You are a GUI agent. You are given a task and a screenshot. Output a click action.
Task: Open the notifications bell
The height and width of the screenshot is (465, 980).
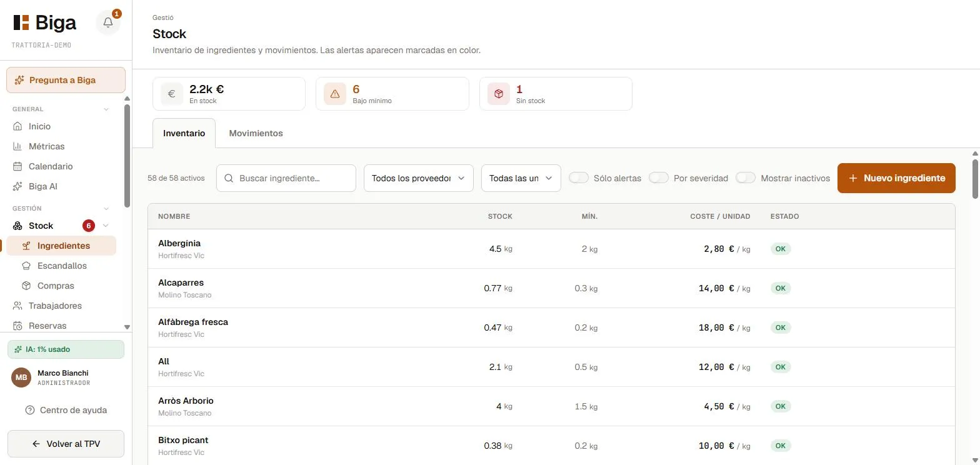pyautogui.click(x=108, y=23)
